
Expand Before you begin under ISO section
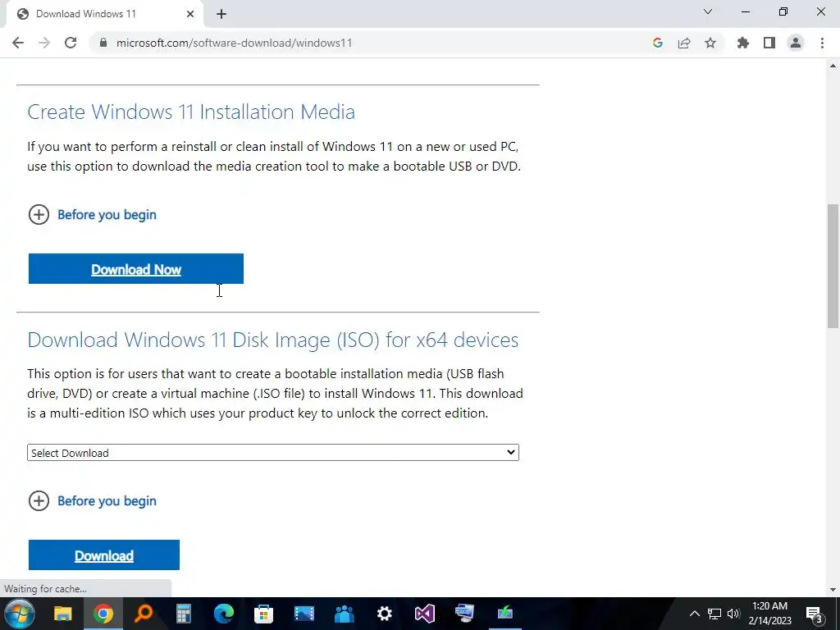92,501
